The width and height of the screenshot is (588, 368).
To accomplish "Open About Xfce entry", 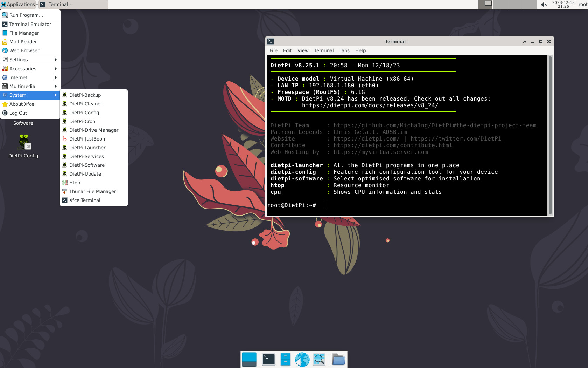I will point(30,104).
